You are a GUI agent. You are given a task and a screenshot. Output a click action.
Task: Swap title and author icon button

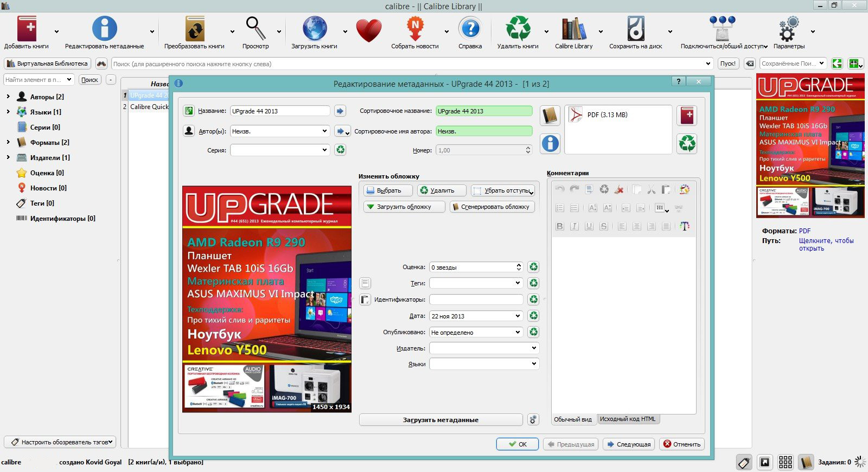[x=189, y=111]
